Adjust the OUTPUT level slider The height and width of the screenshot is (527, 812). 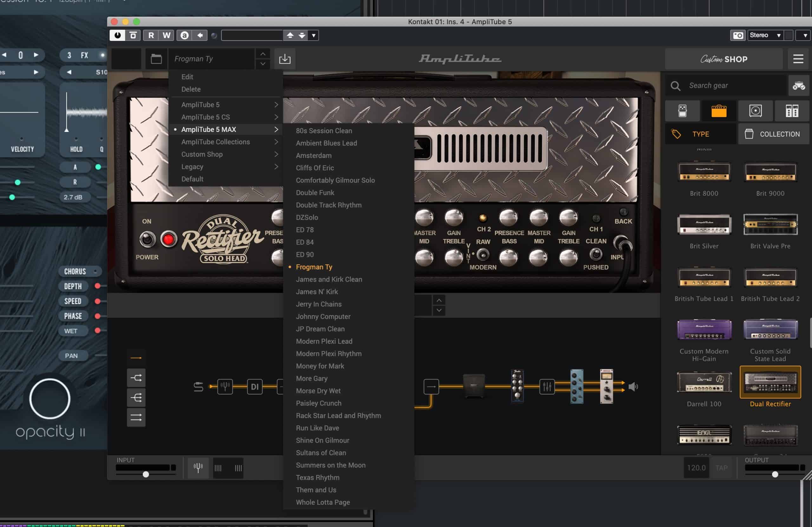[x=775, y=474]
